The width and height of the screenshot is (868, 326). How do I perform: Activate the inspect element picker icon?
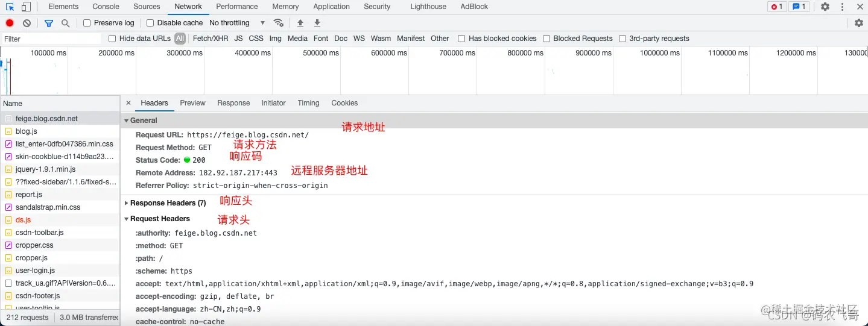[10, 7]
